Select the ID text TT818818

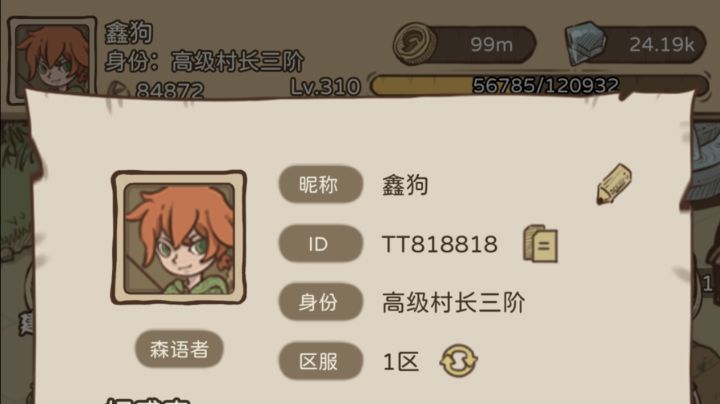[439, 244]
